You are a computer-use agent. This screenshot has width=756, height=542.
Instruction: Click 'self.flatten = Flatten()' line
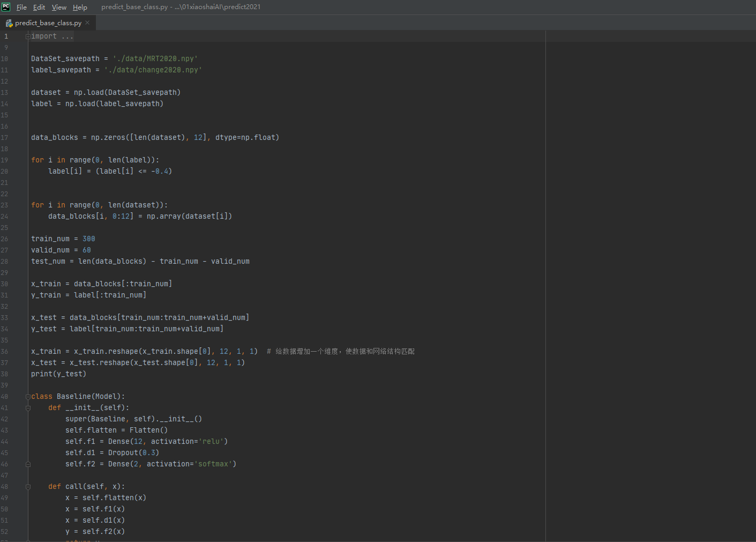pyautogui.click(x=116, y=430)
